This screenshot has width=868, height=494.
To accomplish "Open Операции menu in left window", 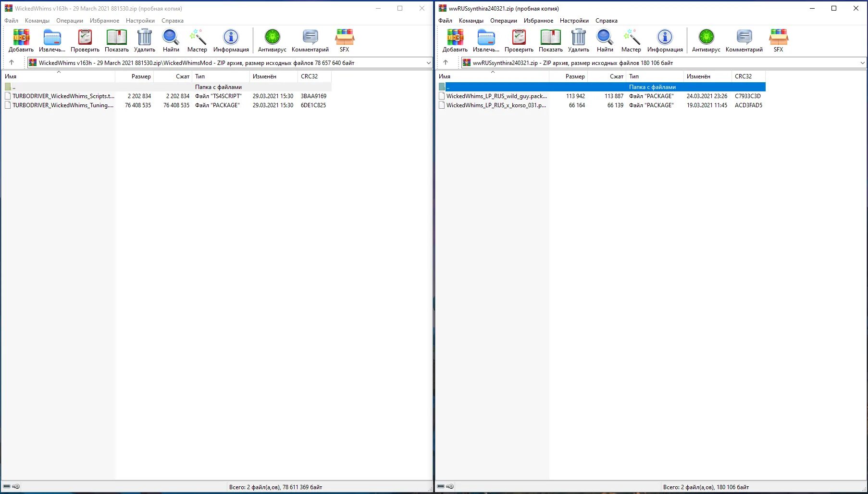I will coord(70,21).
